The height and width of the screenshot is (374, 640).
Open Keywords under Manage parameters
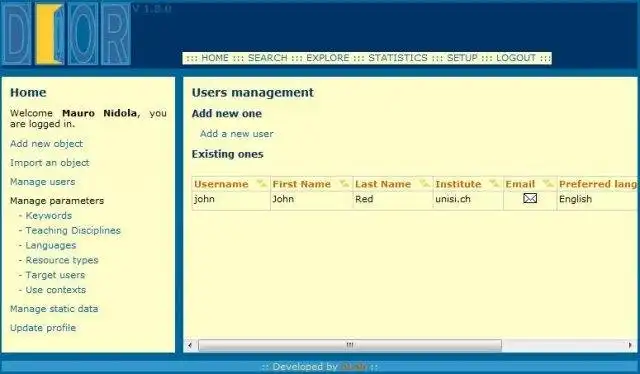click(49, 216)
